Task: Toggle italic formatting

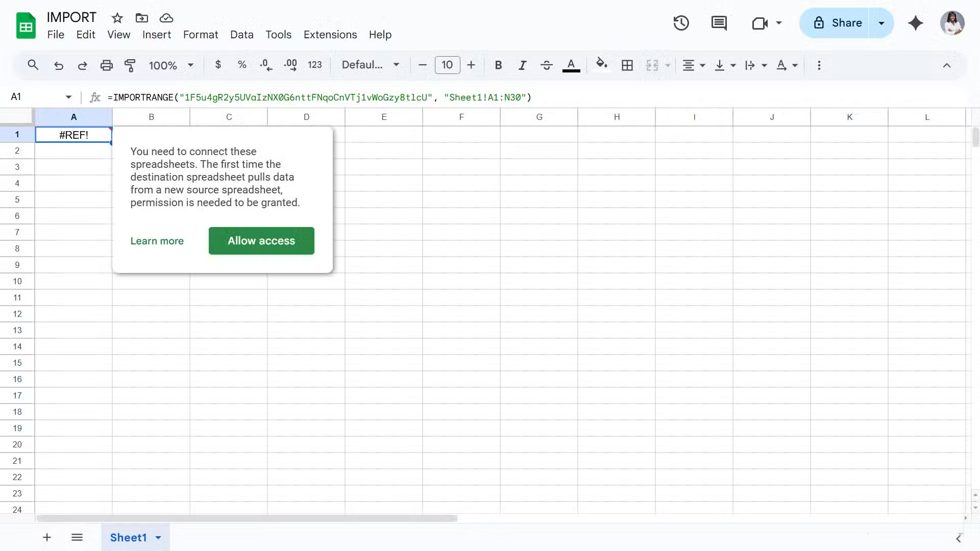Action: 522,65
